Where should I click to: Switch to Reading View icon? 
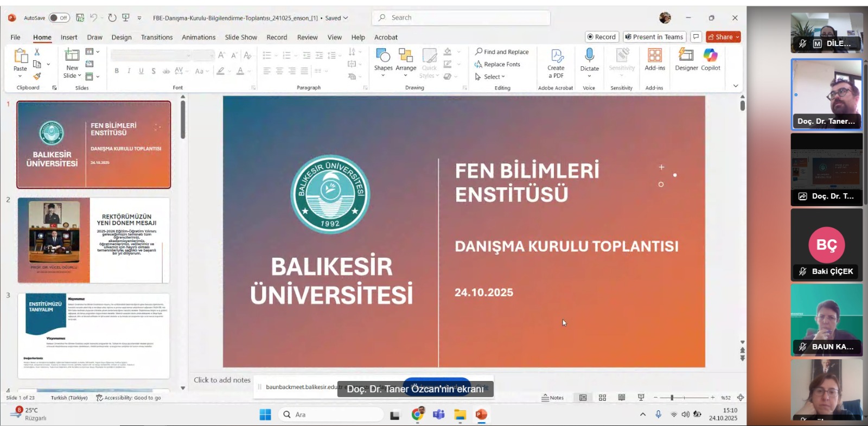pyautogui.click(x=622, y=398)
